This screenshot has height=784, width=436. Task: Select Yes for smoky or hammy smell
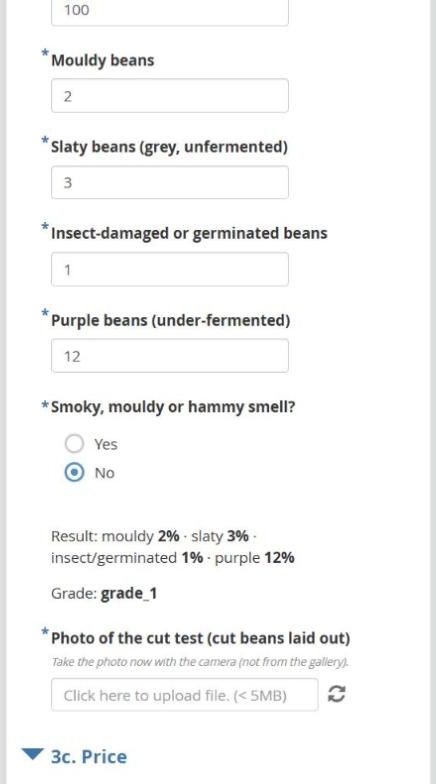tap(74, 444)
